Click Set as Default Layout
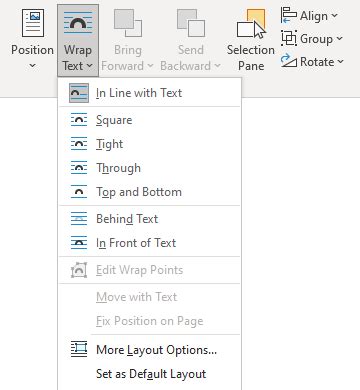 click(150, 374)
